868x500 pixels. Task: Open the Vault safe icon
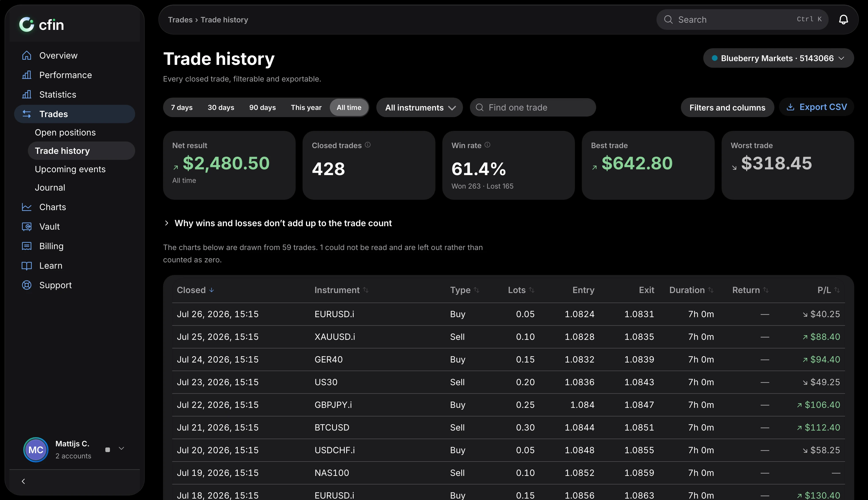(x=26, y=227)
